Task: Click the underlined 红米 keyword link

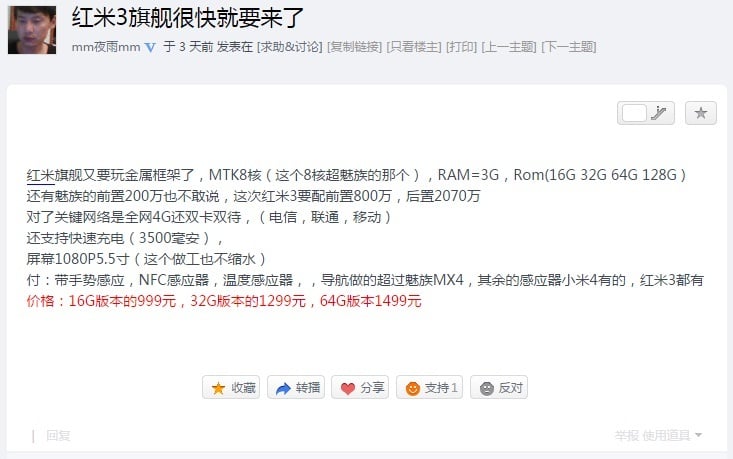Action: click(41, 175)
